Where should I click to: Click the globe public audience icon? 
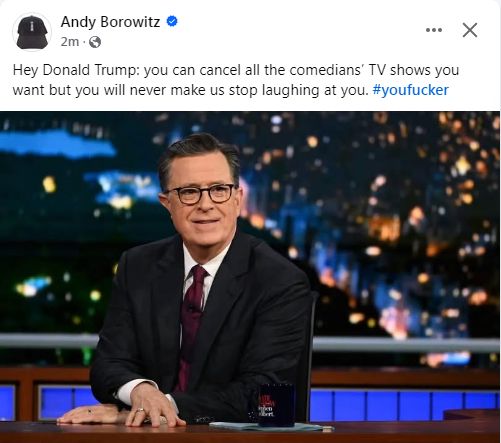coord(95,42)
